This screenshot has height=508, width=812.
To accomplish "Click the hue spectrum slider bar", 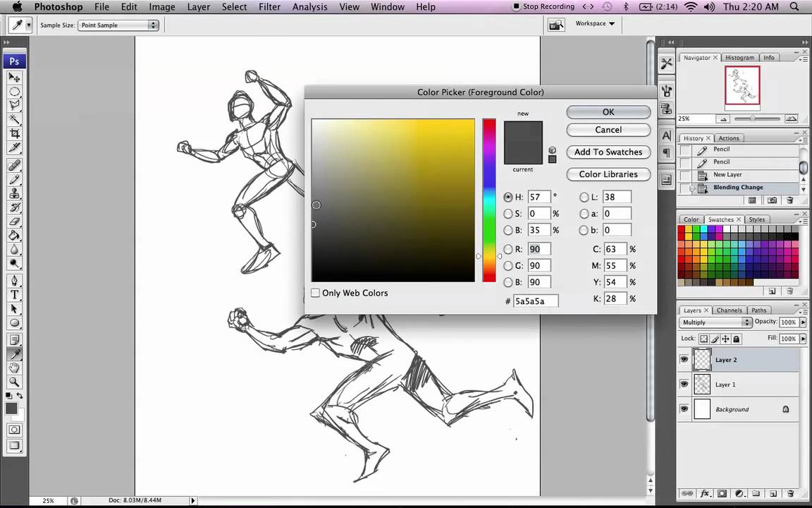I will pos(489,200).
